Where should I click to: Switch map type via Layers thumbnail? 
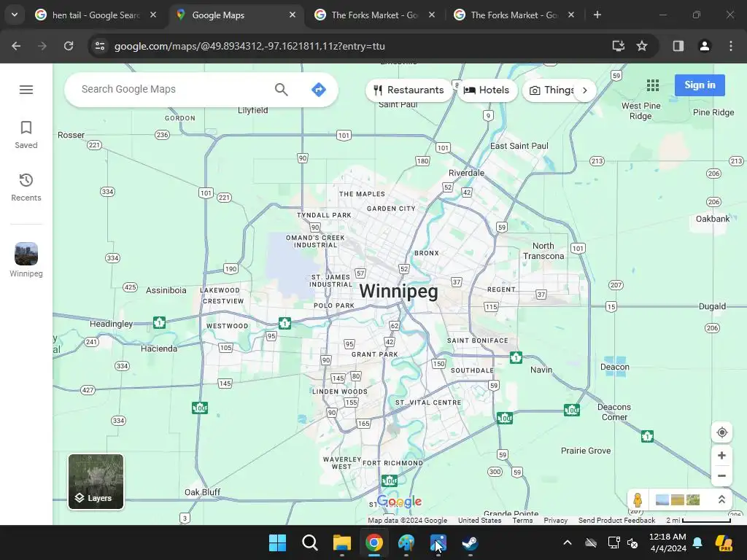coord(96,481)
